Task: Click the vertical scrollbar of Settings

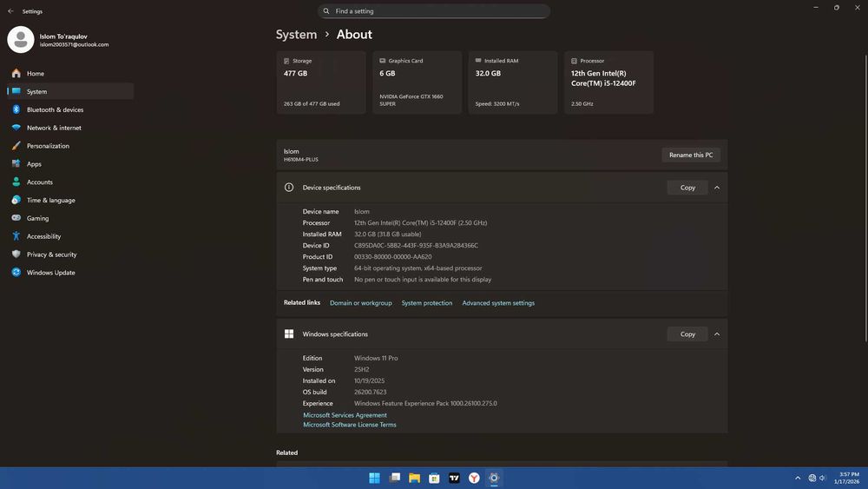Action: (865, 196)
